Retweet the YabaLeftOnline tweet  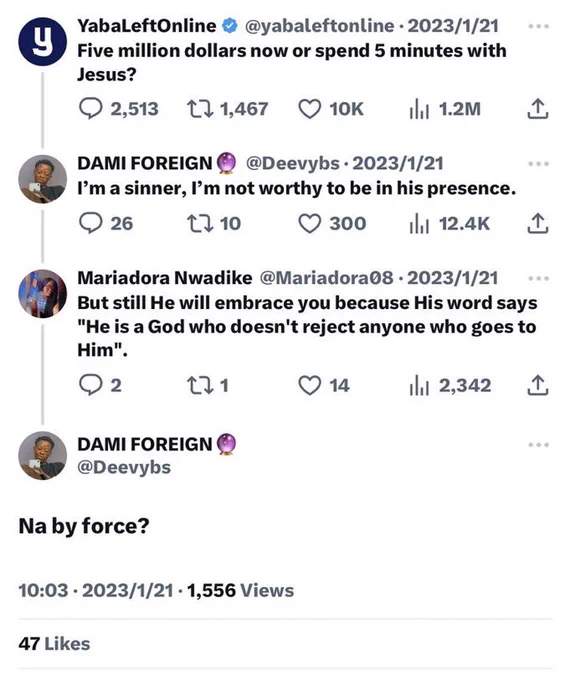pos(227,109)
